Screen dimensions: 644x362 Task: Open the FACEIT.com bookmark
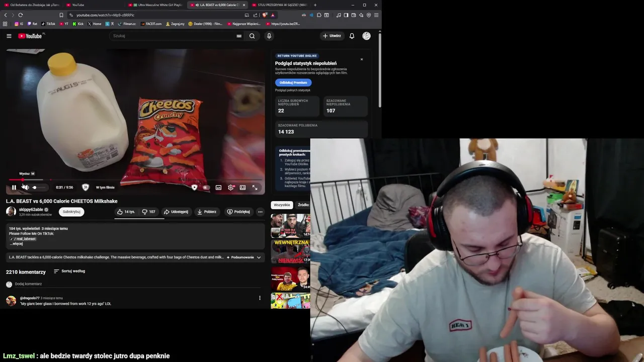coord(151,24)
